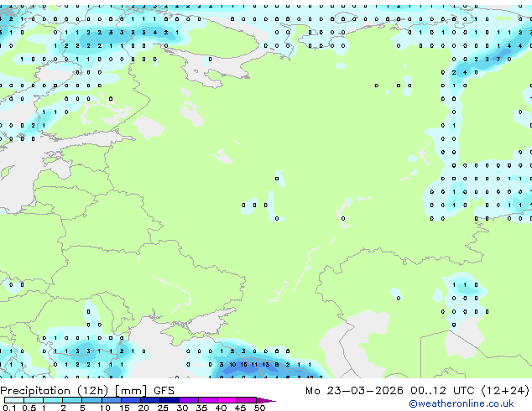Click the '45' legend scale label
Screen dimensions: 532x411
240,408
